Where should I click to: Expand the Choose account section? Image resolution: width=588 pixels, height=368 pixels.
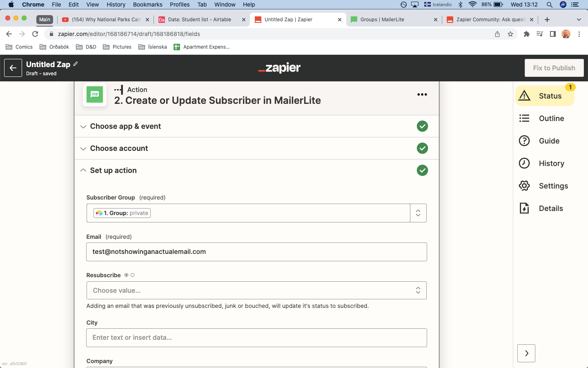click(x=256, y=148)
